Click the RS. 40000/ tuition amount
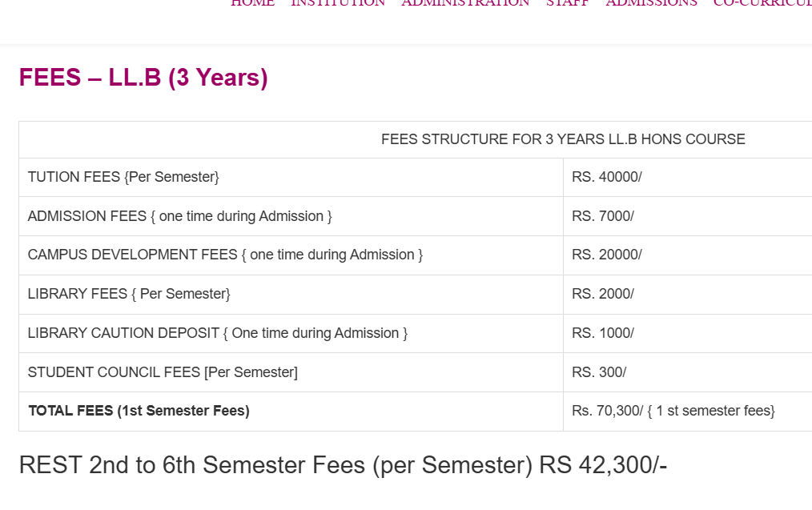The height and width of the screenshot is (510, 812). pyautogui.click(x=606, y=177)
